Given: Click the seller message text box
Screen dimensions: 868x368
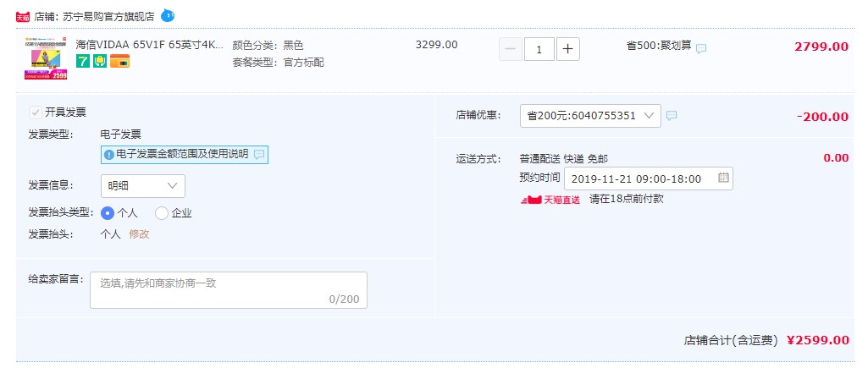Looking at the screenshot, I should 229,290.
